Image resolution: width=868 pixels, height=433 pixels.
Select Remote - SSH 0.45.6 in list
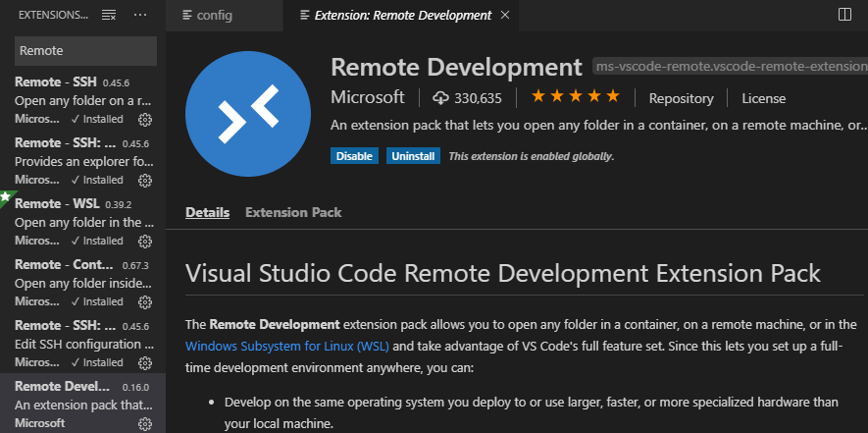[x=83, y=100]
